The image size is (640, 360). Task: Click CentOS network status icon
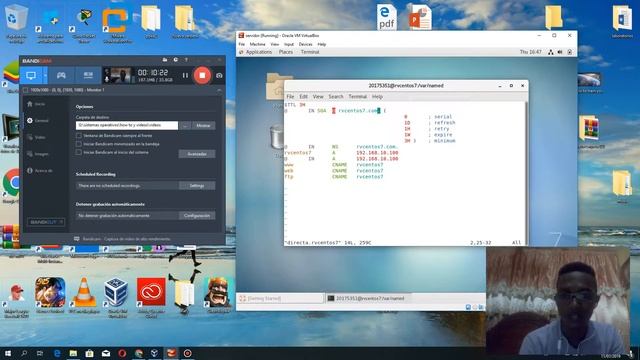tap(551, 52)
